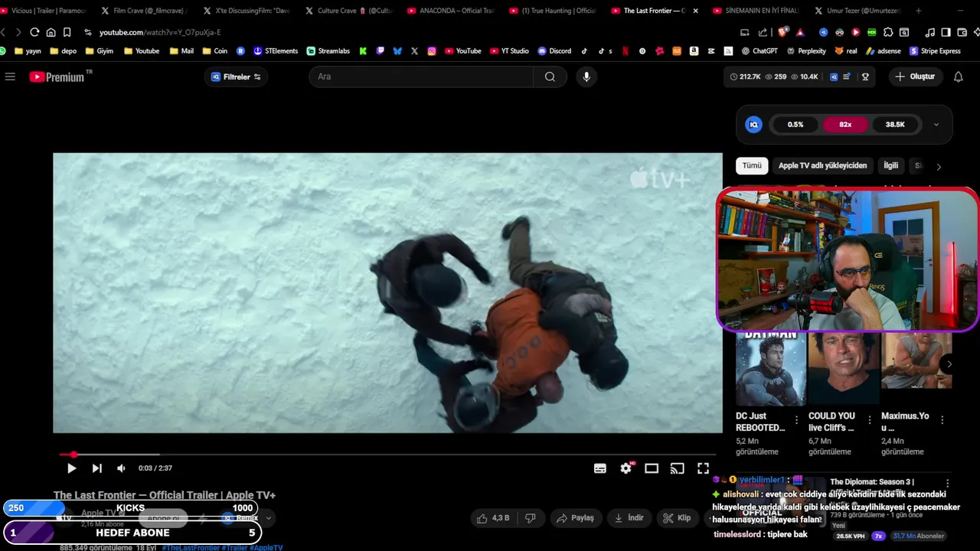Open YouTube hamburger guide menu
980x551 pixels.
[10, 77]
